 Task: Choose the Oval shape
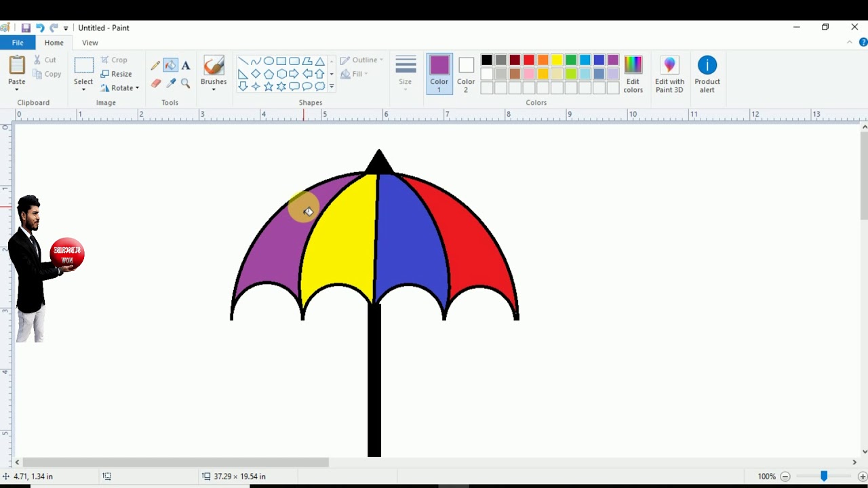(269, 61)
